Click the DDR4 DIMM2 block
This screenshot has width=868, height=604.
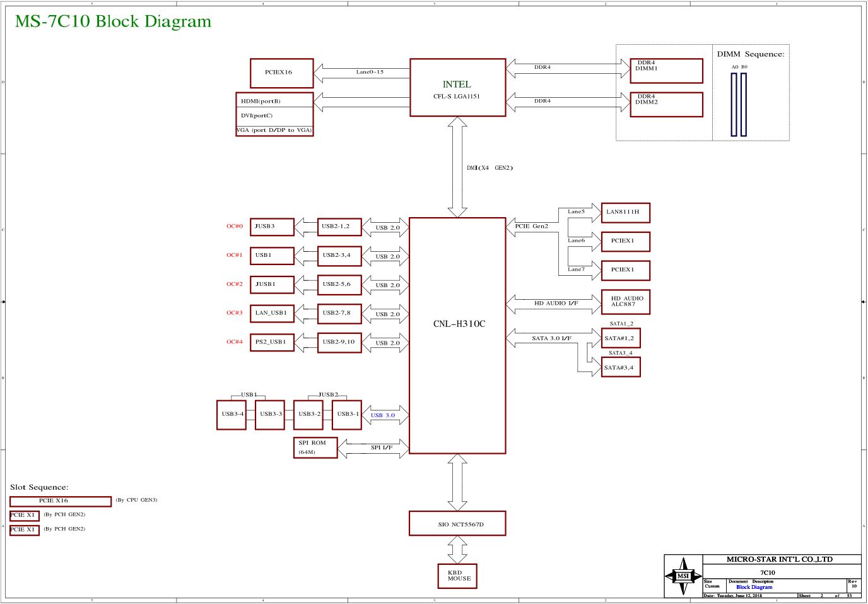(x=666, y=105)
